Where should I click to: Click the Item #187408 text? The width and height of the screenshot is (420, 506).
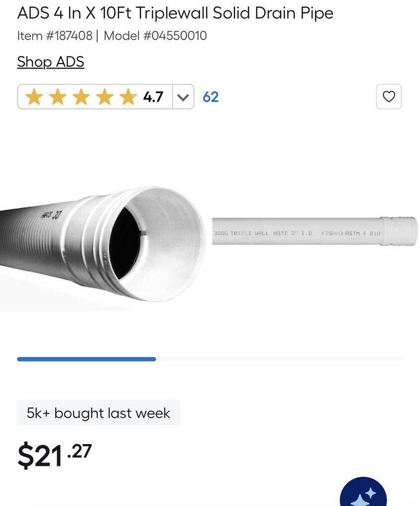tap(55, 36)
